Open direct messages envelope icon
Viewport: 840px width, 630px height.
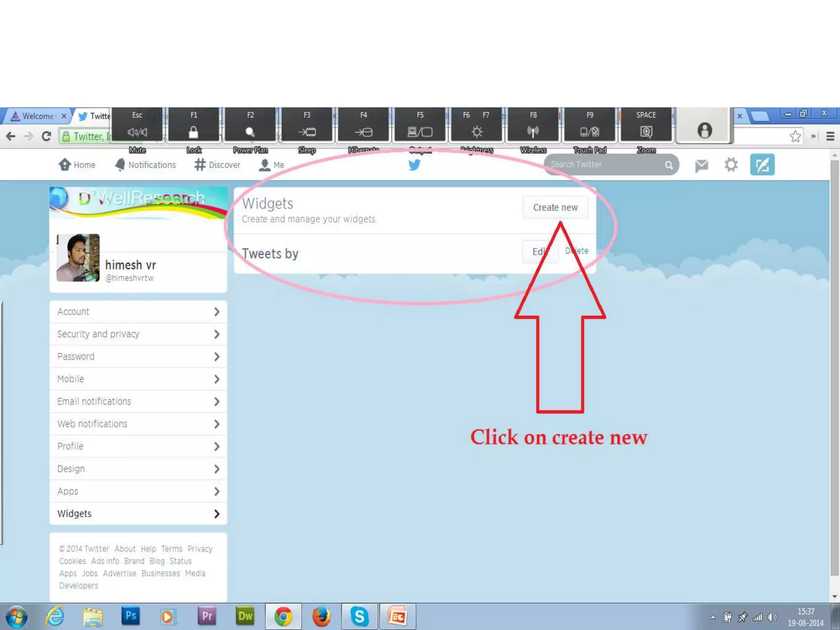[x=701, y=166]
